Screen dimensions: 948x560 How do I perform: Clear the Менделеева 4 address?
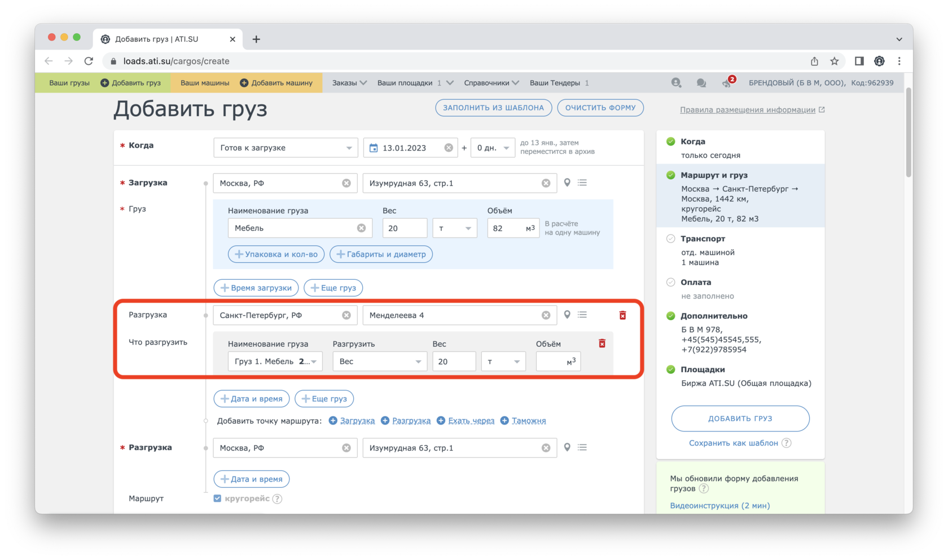pyautogui.click(x=546, y=315)
